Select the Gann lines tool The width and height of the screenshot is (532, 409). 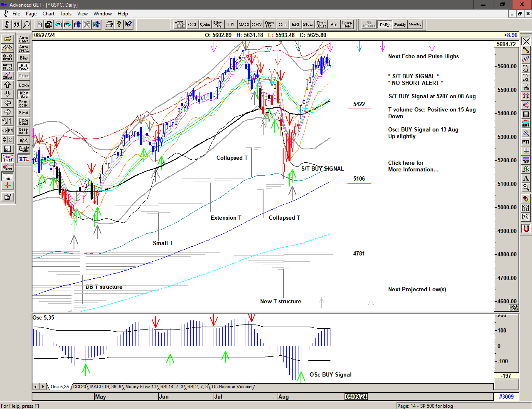7,167
